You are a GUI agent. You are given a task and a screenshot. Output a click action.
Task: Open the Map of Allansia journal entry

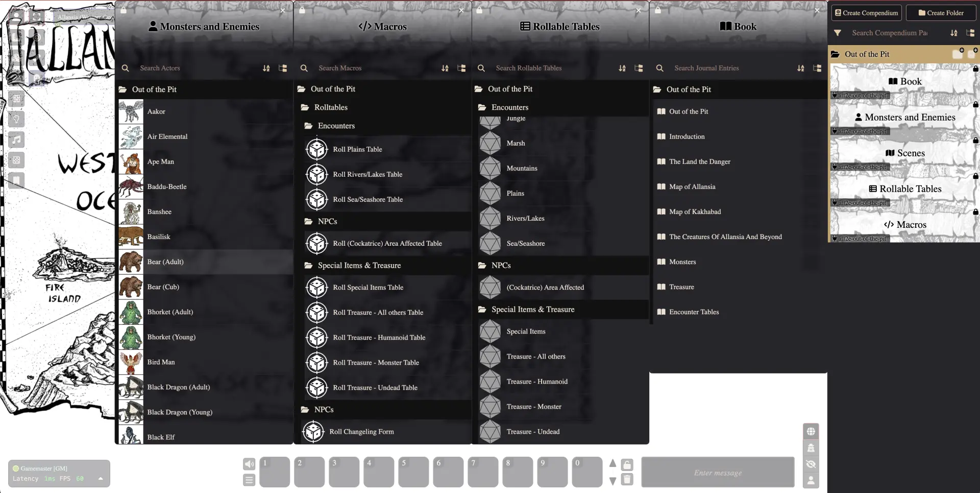point(692,187)
